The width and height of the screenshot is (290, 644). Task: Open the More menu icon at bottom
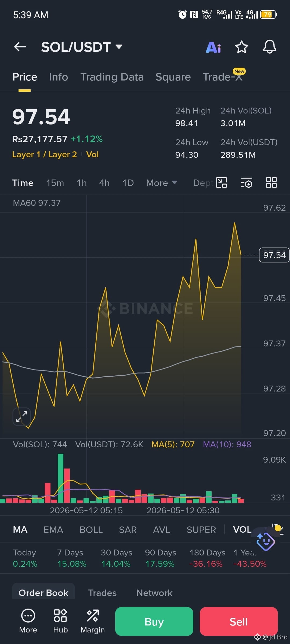point(28,620)
